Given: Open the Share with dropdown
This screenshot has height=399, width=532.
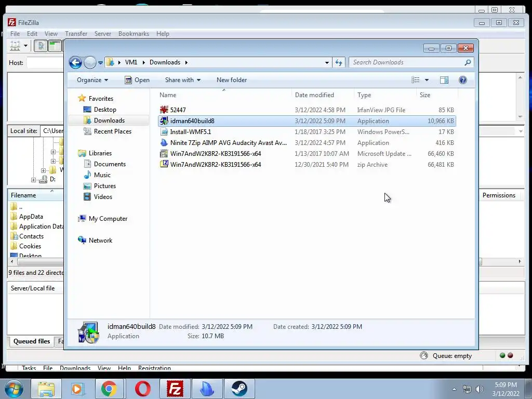Looking at the screenshot, I should (x=183, y=80).
